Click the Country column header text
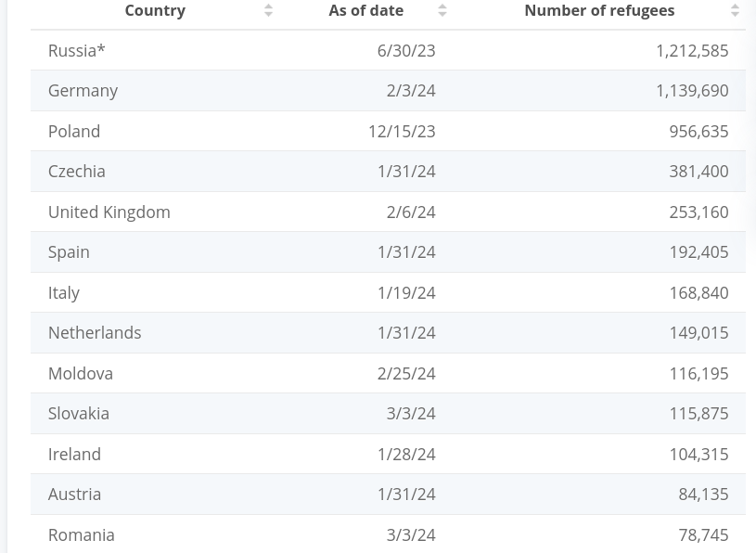756x553 pixels. tap(155, 10)
